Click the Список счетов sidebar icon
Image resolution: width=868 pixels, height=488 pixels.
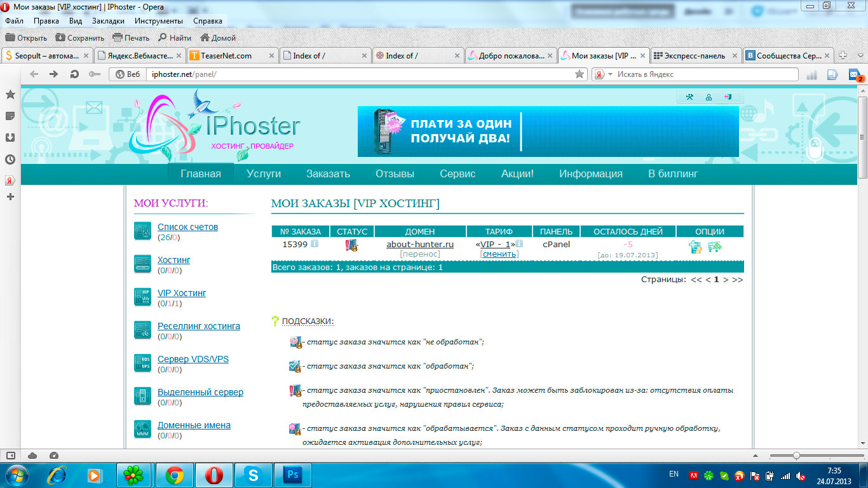pos(143,231)
